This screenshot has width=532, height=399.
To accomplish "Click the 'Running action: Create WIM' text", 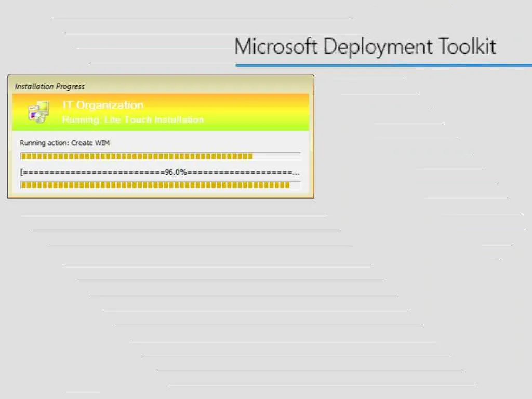I will pyautogui.click(x=65, y=143).
